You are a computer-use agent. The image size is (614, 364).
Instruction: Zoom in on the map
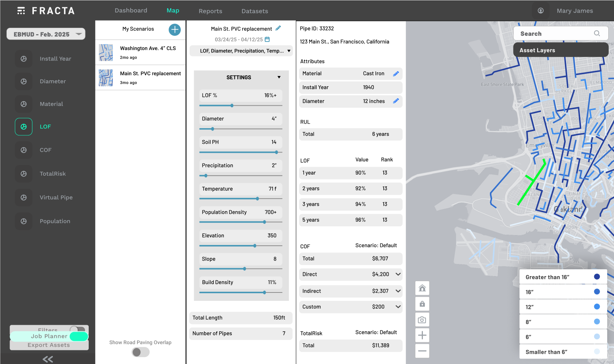tap(422, 335)
